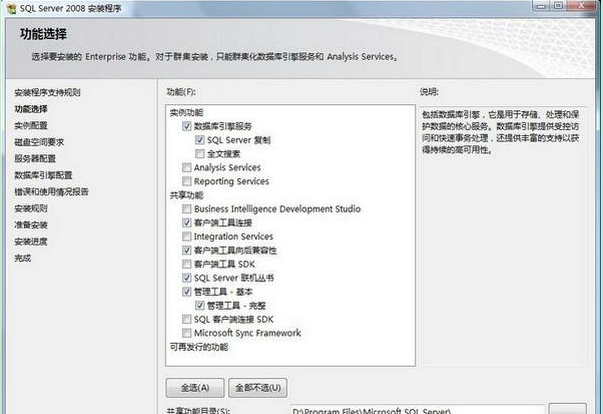
Task: Click the Microsoft Sync Framework feature label
Action: tap(247, 333)
